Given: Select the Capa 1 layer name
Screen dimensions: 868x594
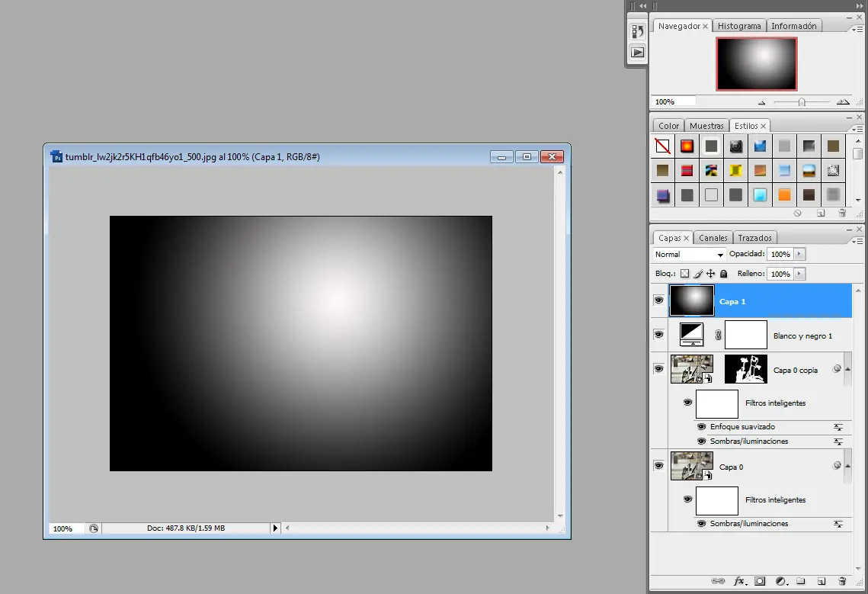Looking at the screenshot, I should click(x=732, y=301).
